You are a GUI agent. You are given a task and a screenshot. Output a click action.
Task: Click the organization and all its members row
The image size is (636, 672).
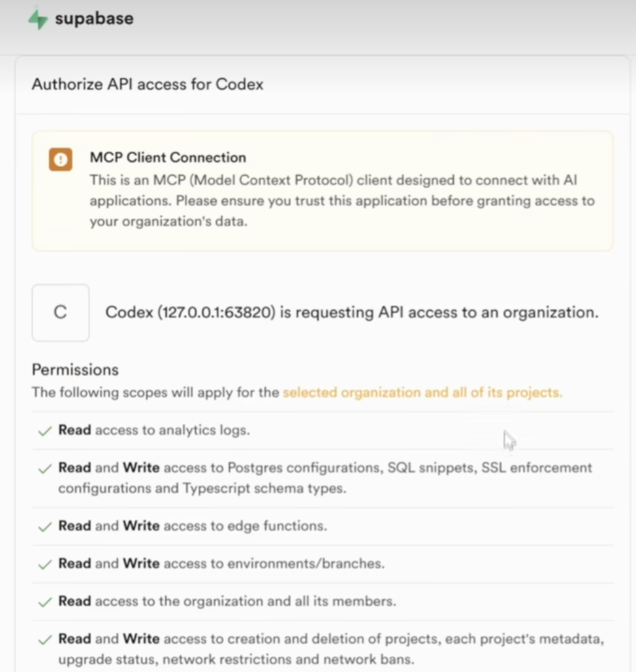click(323, 601)
